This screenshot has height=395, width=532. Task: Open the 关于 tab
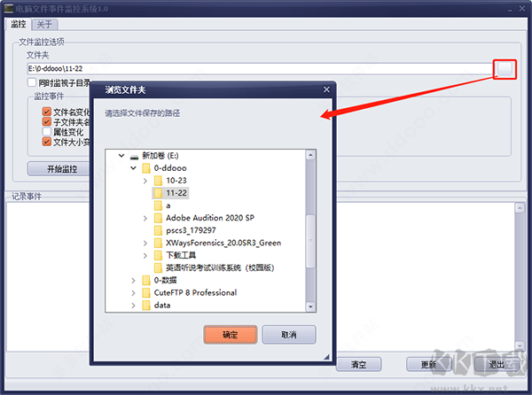(44, 25)
